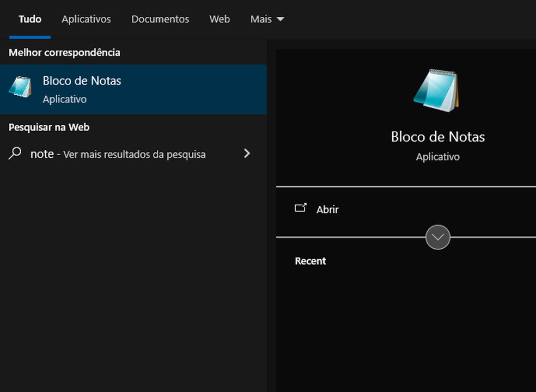Expand more actions with the circular down chevron

437,237
